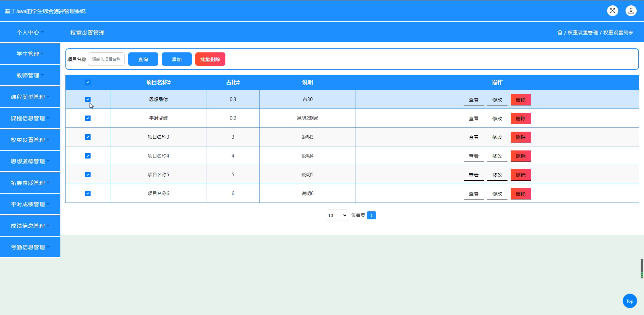Go to home via the breadcrumb house icon
644x315 pixels.
(560, 32)
